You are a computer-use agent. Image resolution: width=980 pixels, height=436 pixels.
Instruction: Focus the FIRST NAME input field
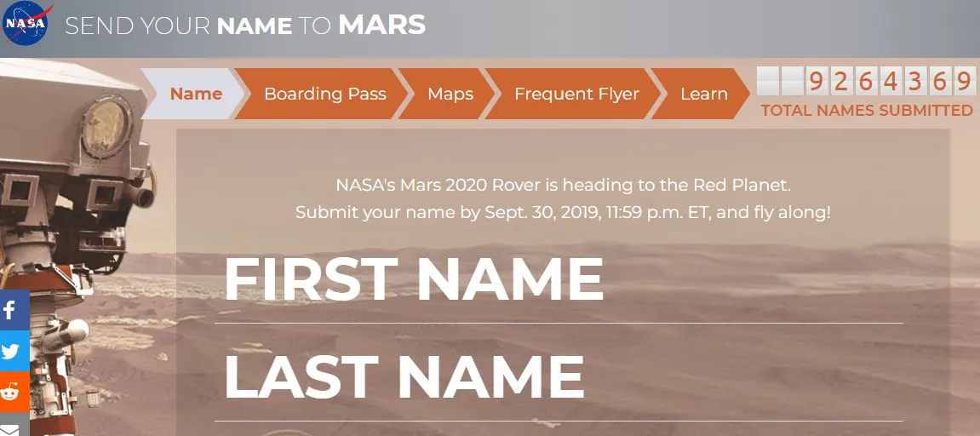(559, 280)
